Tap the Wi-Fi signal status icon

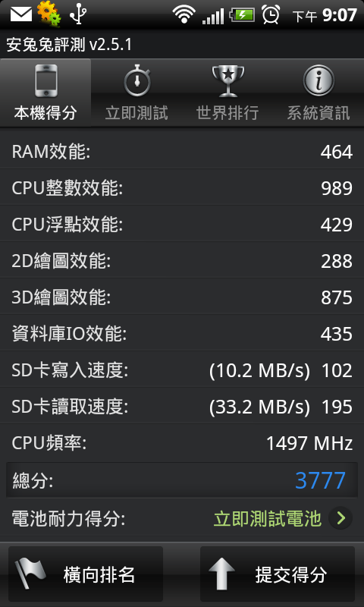click(x=184, y=14)
